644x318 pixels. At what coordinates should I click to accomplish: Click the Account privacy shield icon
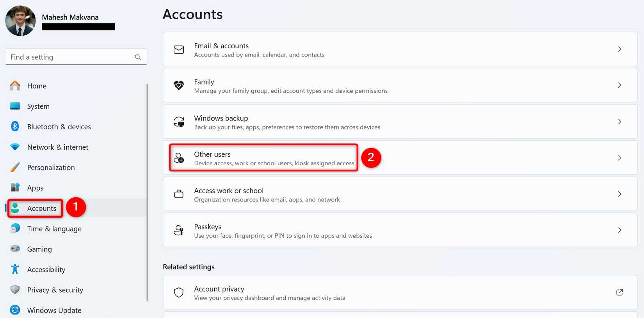(x=179, y=293)
